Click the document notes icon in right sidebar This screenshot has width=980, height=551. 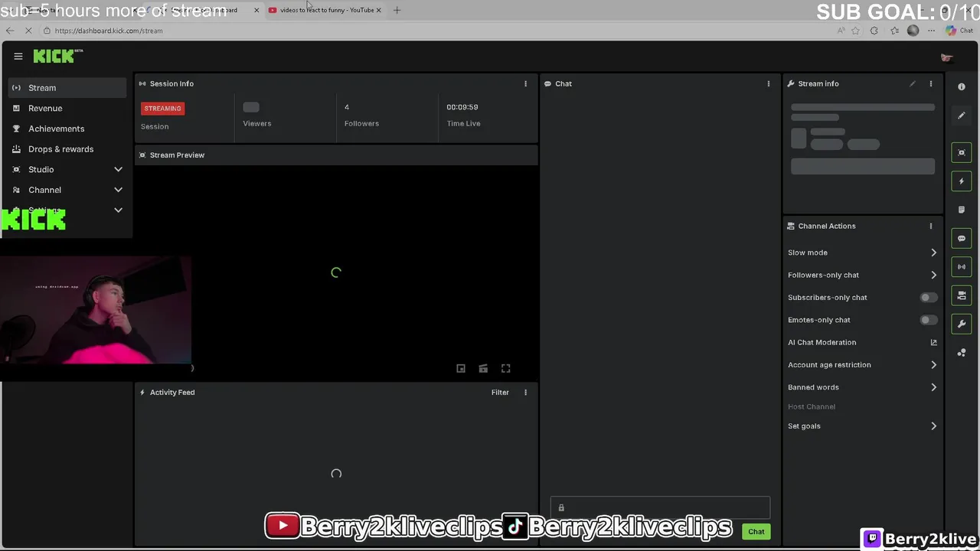(x=962, y=210)
